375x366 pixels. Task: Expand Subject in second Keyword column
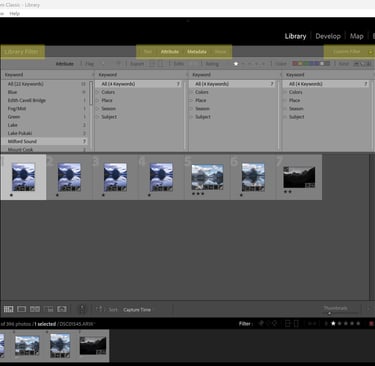click(x=98, y=117)
